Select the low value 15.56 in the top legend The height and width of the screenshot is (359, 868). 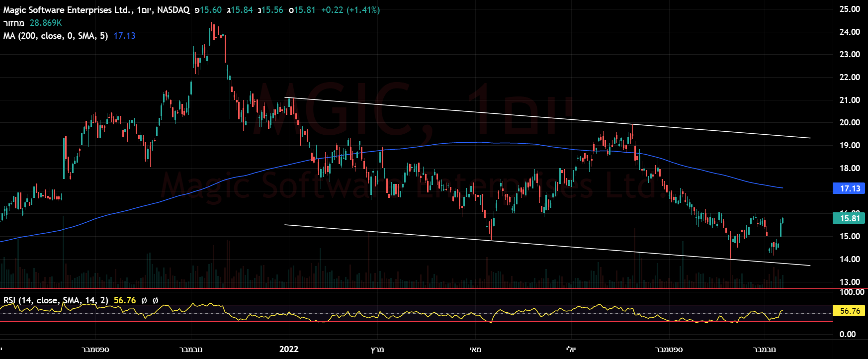272,10
